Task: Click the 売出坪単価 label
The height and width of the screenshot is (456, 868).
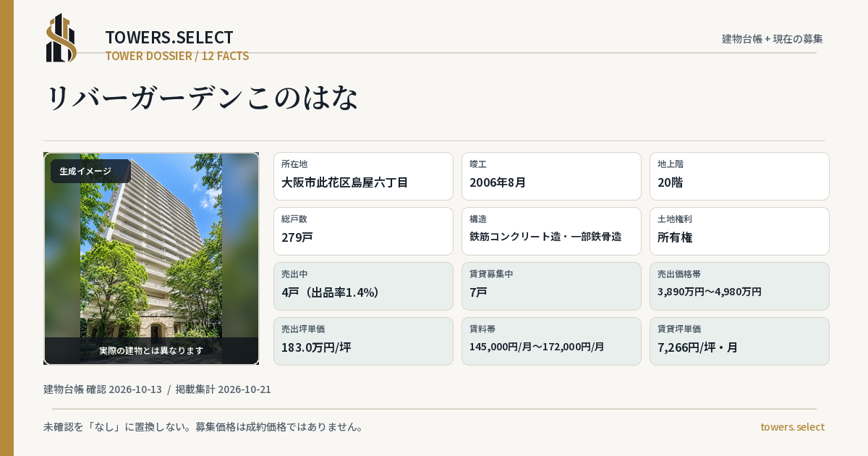Action: (x=303, y=329)
